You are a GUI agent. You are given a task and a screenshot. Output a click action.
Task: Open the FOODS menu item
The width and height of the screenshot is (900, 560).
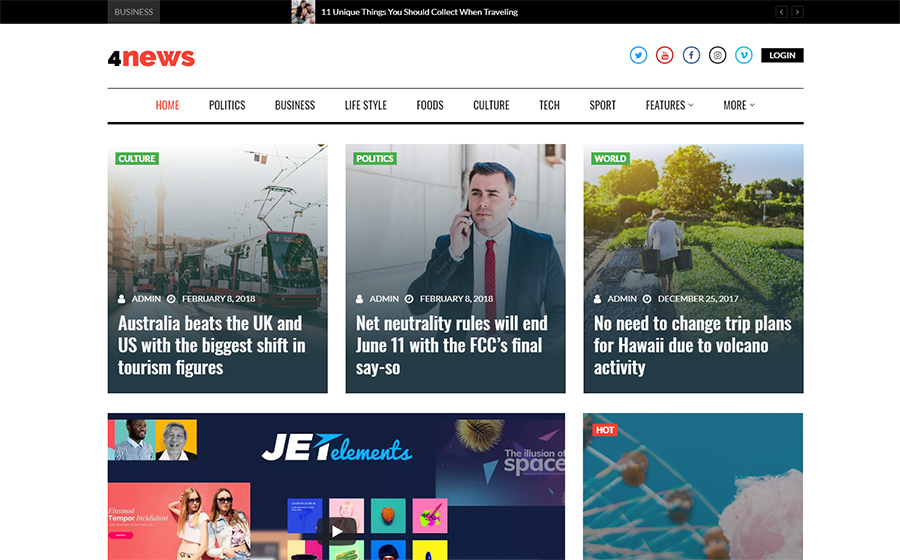(x=430, y=105)
